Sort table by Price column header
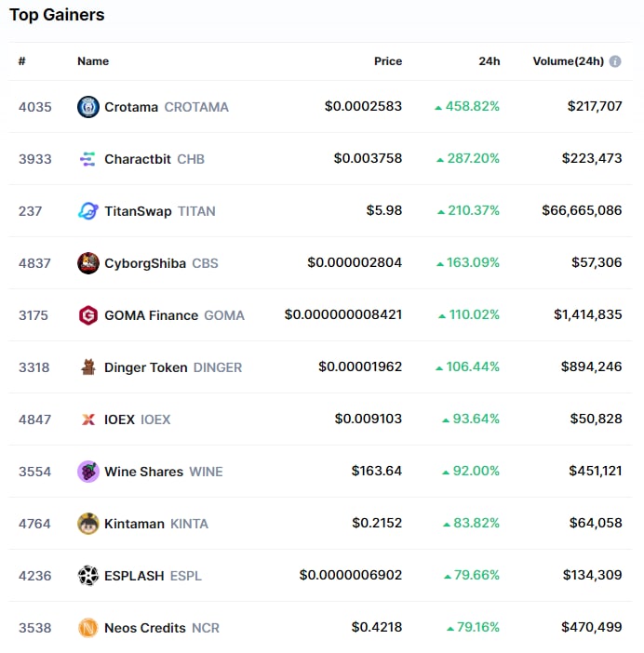Image resolution: width=644 pixels, height=653 pixels. [x=388, y=61]
